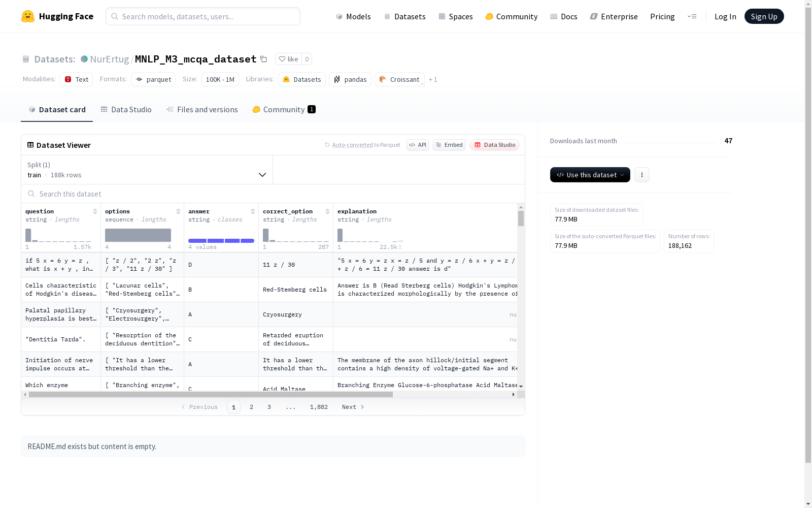Sort the question column with its arrows
Image resolution: width=812 pixels, height=508 pixels.
coord(95,211)
